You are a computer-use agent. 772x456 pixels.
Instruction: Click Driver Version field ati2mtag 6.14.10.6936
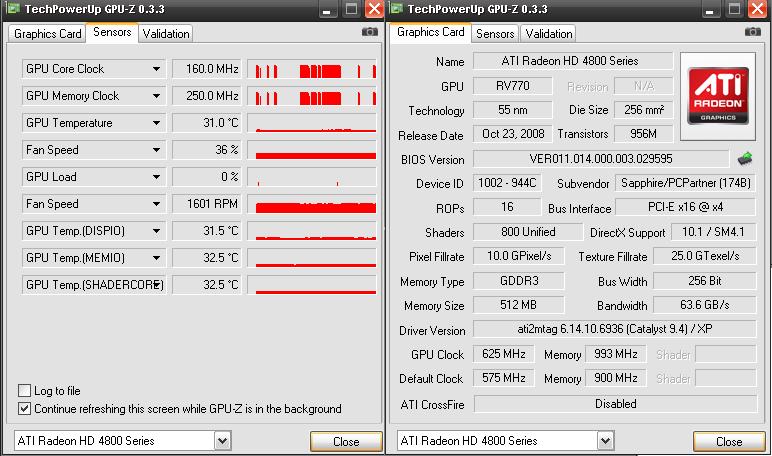click(614, 329)
